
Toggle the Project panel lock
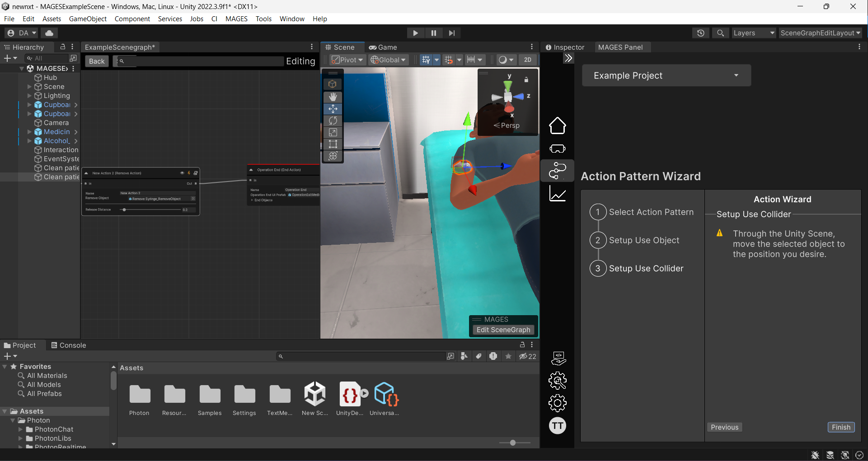pyautogui.click(x=522, y=345)
